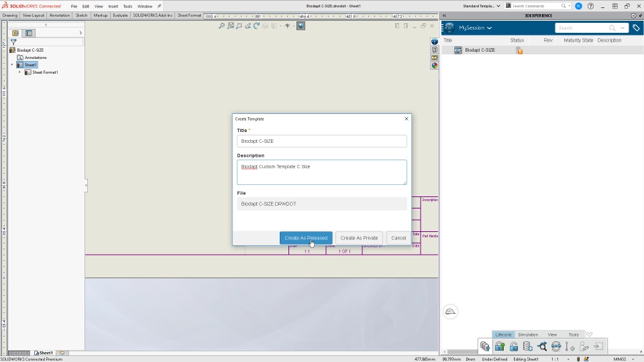The height and width of the screenshot is (362, 644).
Task: Open the MySession dropdown
Action: click(x=475, y=28)
